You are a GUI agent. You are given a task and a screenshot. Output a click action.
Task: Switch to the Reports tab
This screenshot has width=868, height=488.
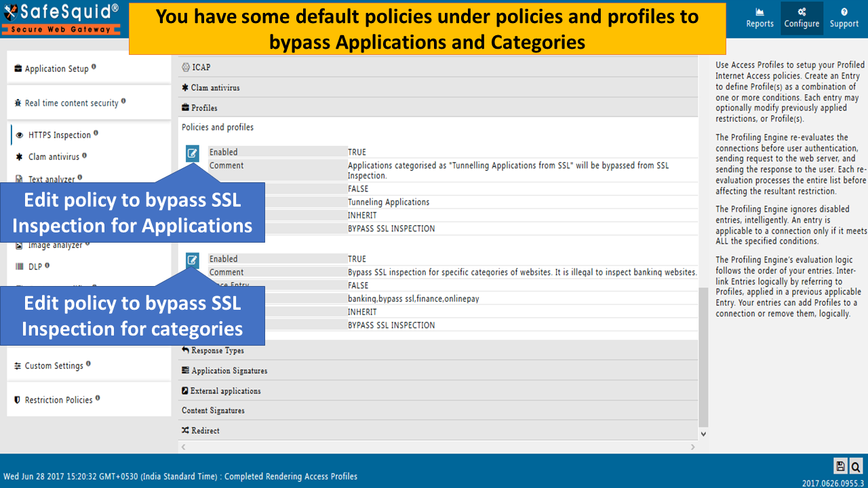coord(759,18)
